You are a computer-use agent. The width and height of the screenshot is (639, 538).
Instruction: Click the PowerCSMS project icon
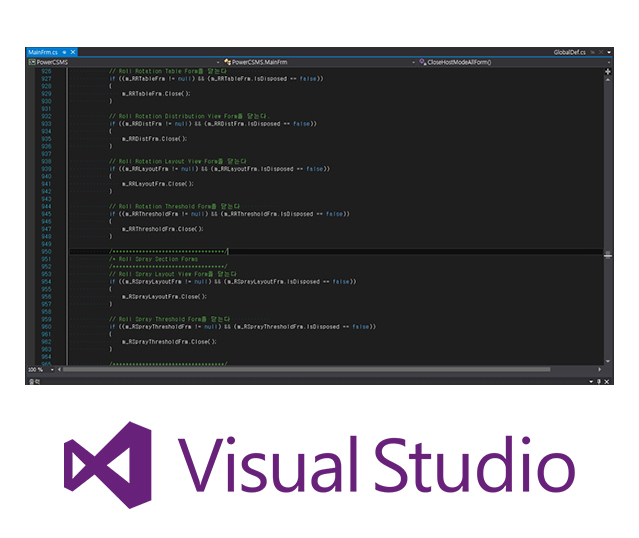(32, 62)
